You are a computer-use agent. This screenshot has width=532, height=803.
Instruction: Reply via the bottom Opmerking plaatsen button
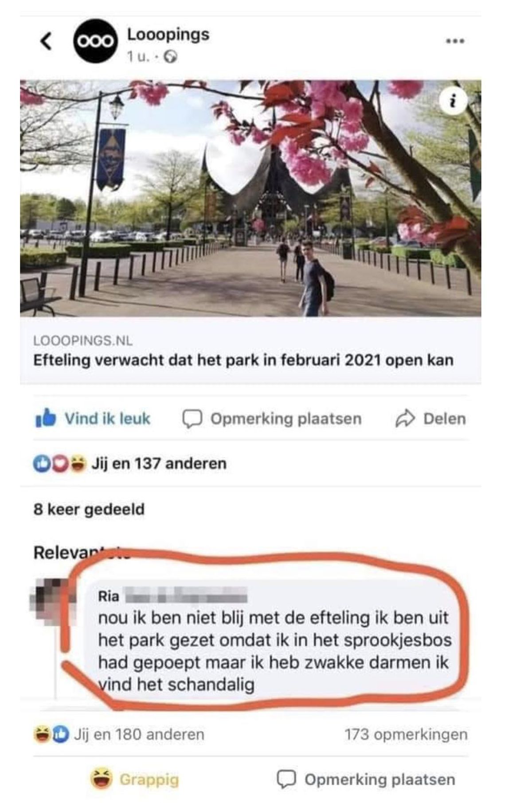366,779
